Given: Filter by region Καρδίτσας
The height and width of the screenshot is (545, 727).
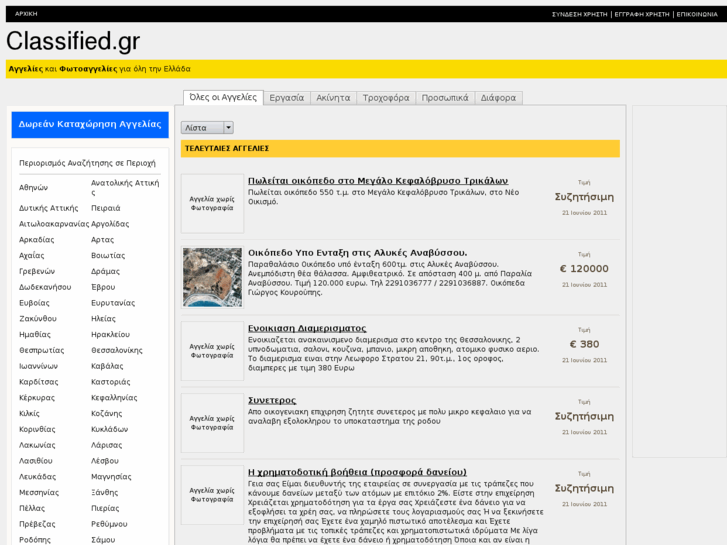Looking at the screenshot, I should pyautogui.click(x=38, y=382).
